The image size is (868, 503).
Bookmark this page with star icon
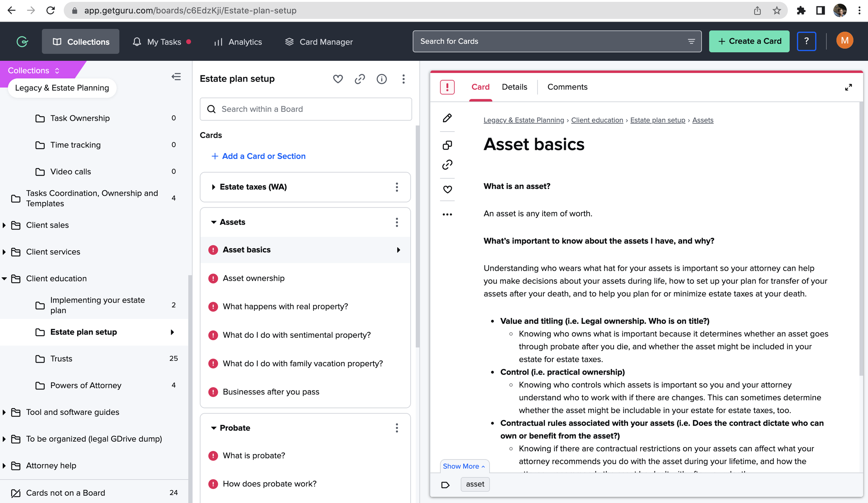[777, 10]
